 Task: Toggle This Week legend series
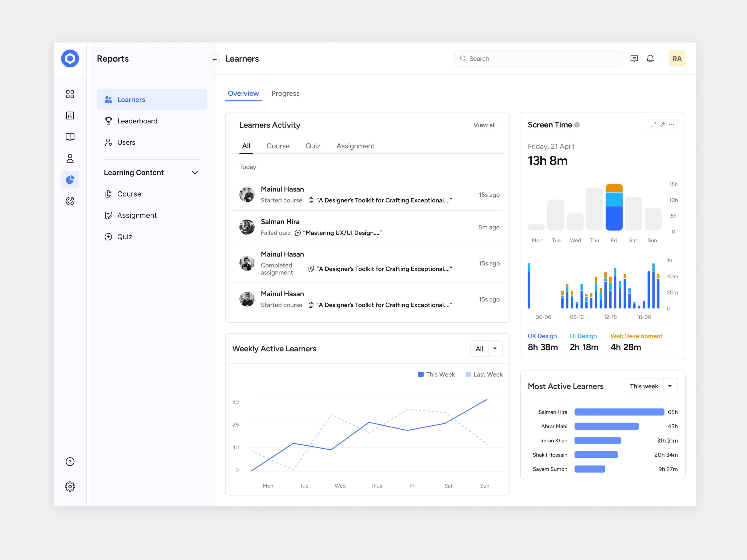436,374
